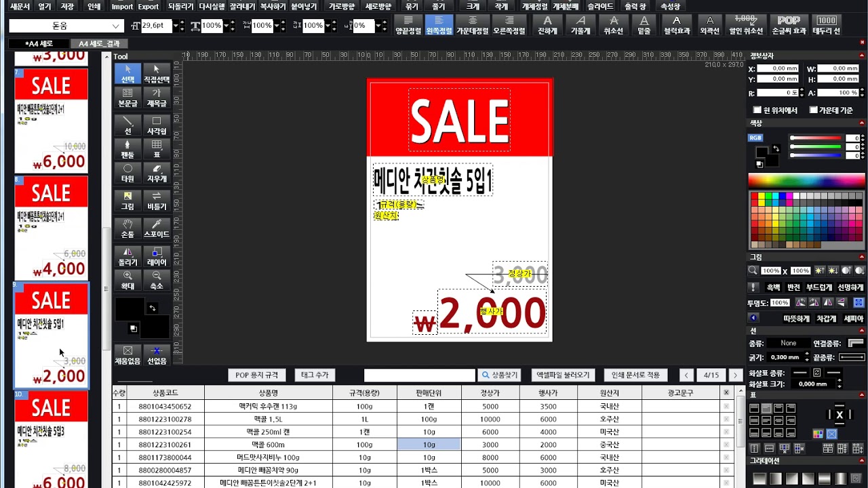Pick the 본문글 body text tool
The height and width of the screenshot is (488, 868).
(127, 98)
